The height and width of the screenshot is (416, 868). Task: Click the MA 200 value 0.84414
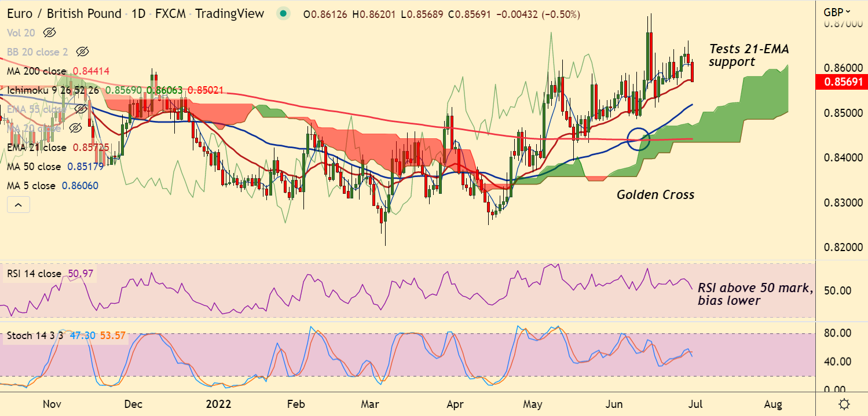tap(91, 71)
